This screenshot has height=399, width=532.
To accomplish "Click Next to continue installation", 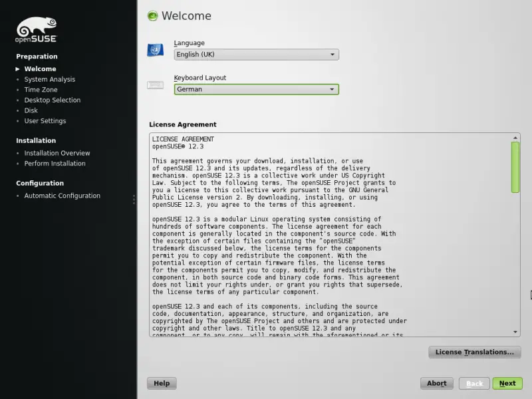I will (x=507, y=384).
